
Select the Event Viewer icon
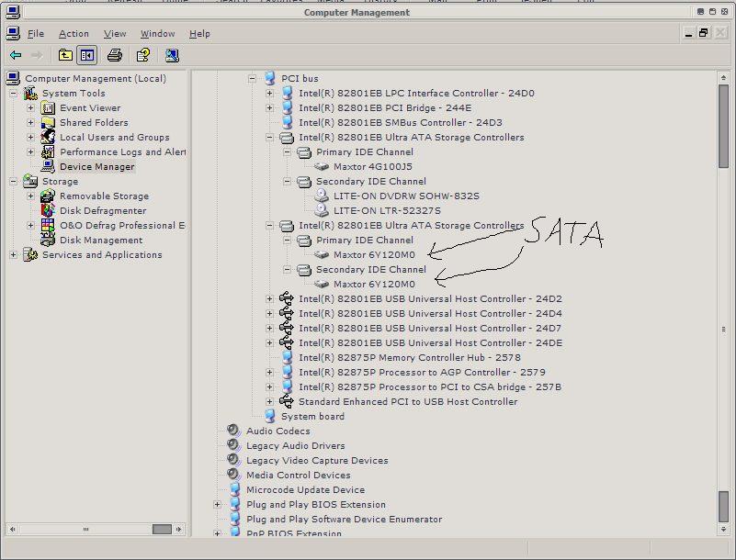click(47, 107)
